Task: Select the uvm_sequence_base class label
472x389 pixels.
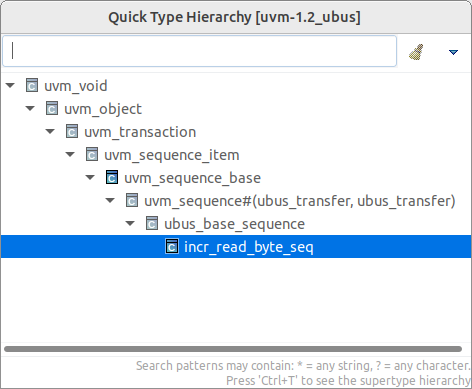Action: coord(192,178)
